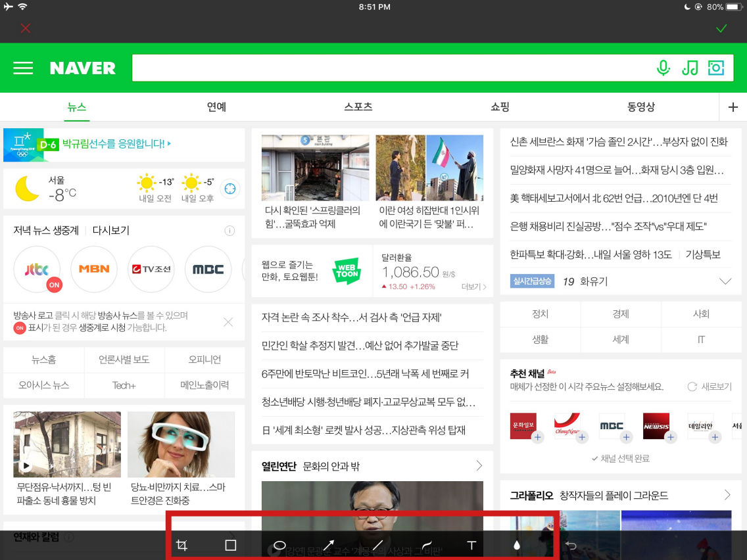
Task: Select the text tool
Action: click(x=471, y=546)
